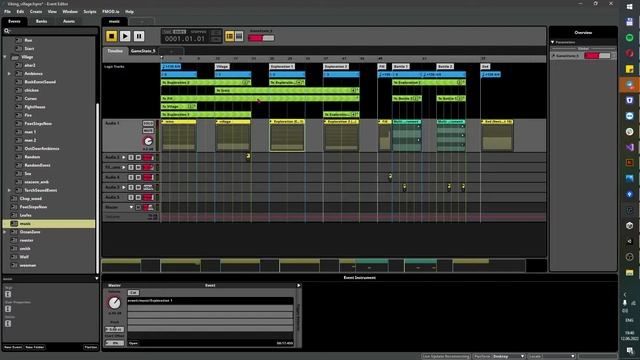Click the User Properties add icon
The width and height of the screenshot is (640, 360).
click(8, 309)
